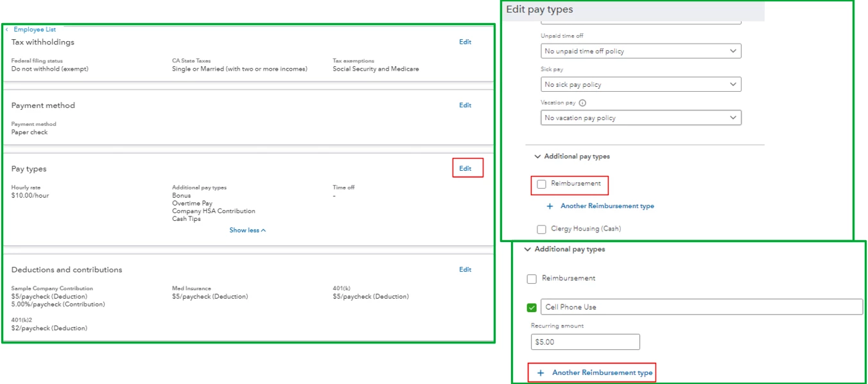Edit the Tax withholdings section
The width and height of the screenshot is (868, 384).
(x=465, y=42)
